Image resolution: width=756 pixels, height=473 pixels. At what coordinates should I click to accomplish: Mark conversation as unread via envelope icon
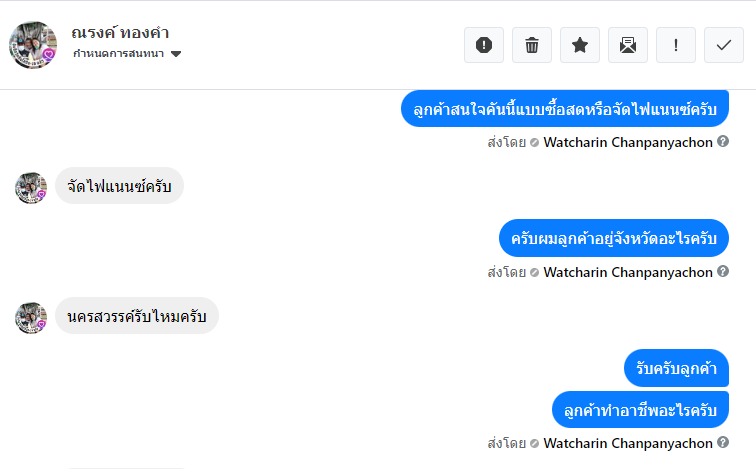click(628, 44)
